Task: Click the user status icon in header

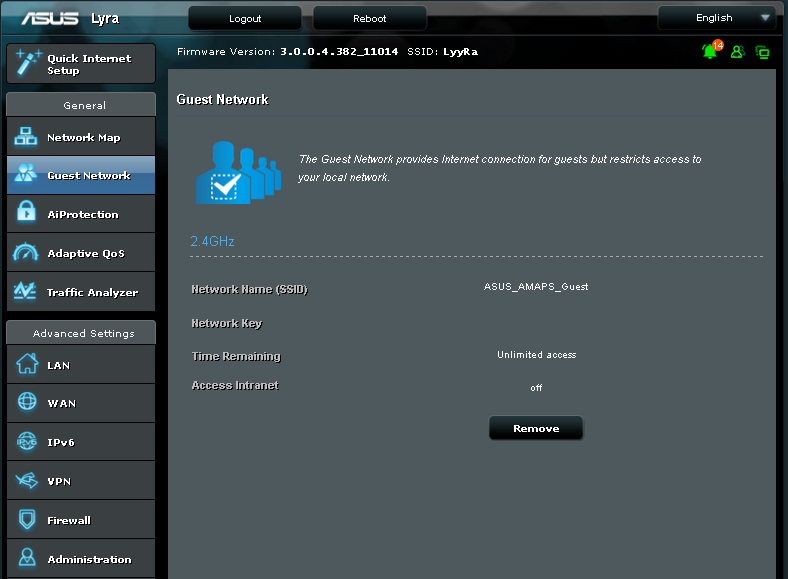Action: coord(737,52)
